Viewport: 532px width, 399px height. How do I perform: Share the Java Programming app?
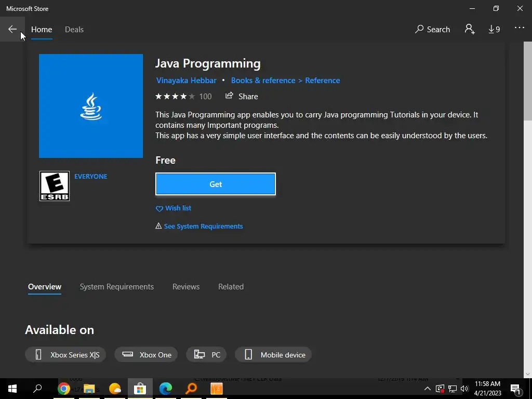click(242, 96)
